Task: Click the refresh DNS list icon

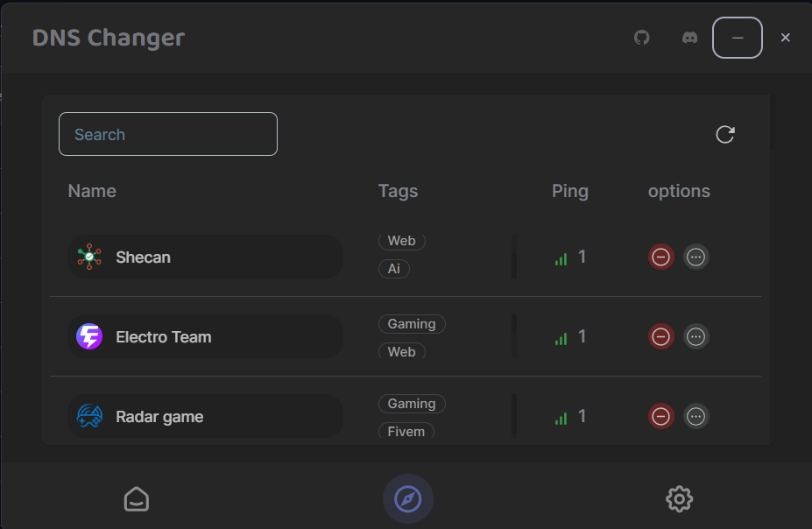Action: (x=724, y=134)
